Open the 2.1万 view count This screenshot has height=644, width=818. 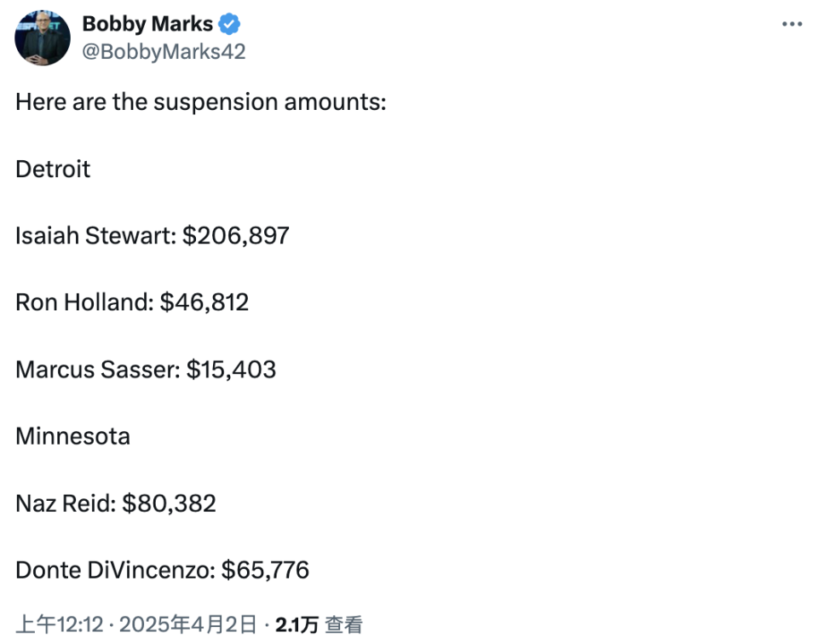(x=297, y=625)
